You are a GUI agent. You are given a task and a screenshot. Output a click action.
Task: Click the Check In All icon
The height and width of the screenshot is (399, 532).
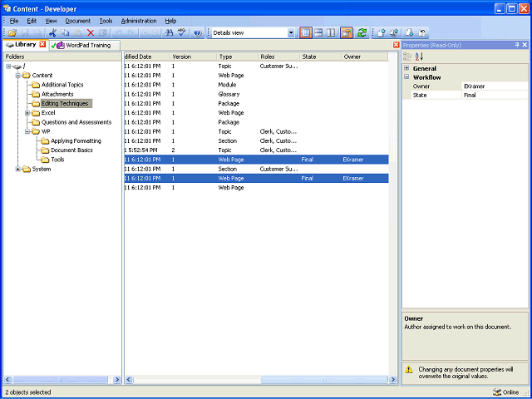pyautogui.click(x=394, y=33)
